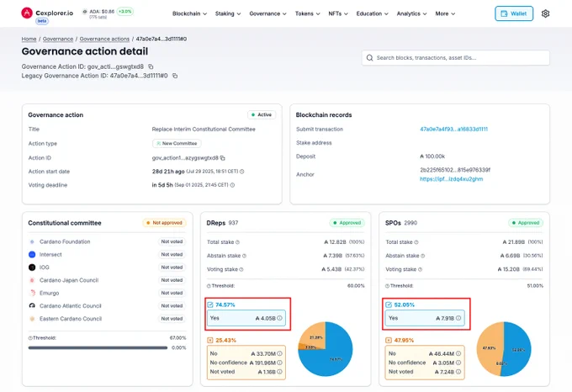Copy the Governance Action ID
This screenshot has height=392, width=572.
click(x=151, y=66)
